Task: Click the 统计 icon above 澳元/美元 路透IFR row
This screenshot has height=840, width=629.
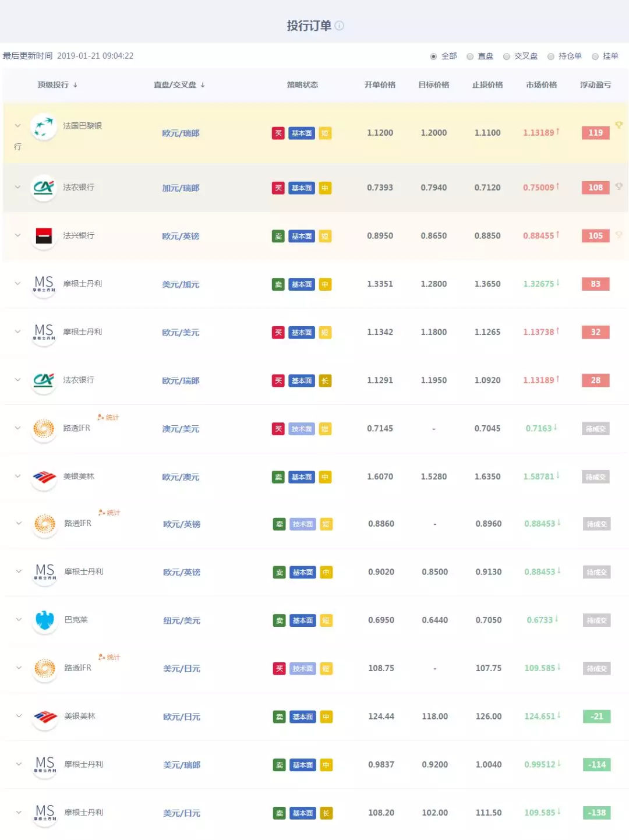Action: pyautogui.click(x=108, y=418)
